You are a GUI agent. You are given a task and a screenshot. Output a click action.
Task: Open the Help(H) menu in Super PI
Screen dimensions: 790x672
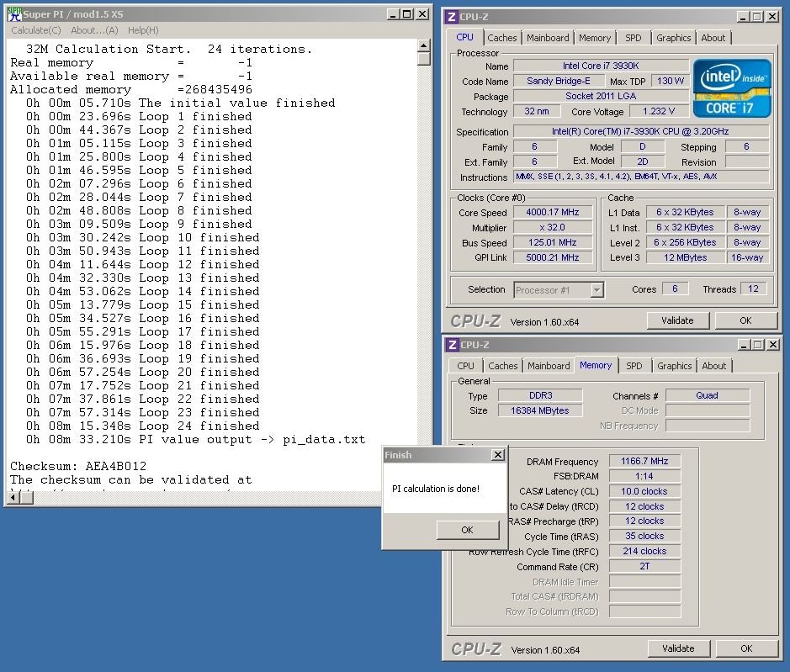pyautogui.click(x=143, y=30)
